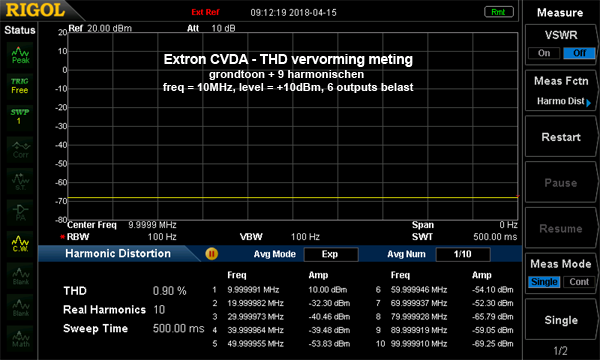Click the THD 0.90 % reading

pos(170,291)
